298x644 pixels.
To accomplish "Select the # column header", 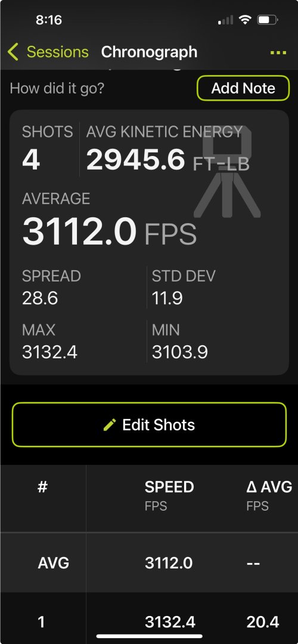I will 43,487.
